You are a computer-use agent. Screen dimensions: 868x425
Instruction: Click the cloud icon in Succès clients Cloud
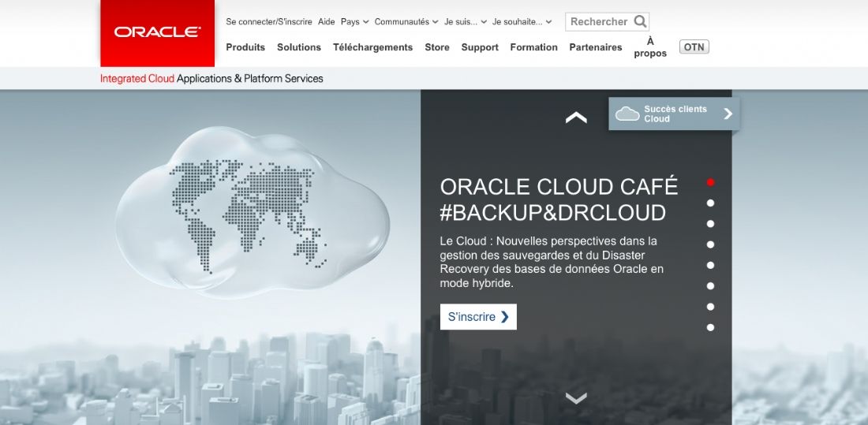point(627,114)
